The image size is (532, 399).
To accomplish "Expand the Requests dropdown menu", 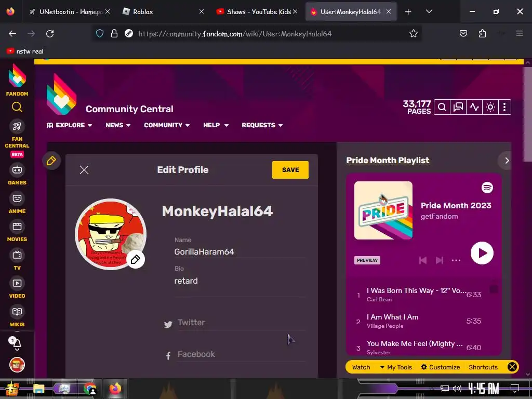I will click(x=262, y=125).
